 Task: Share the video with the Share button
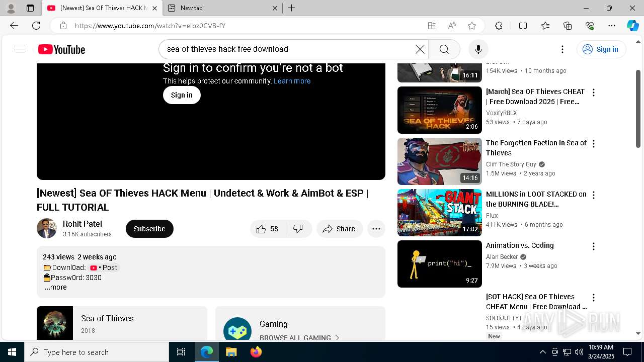point(340,229)
